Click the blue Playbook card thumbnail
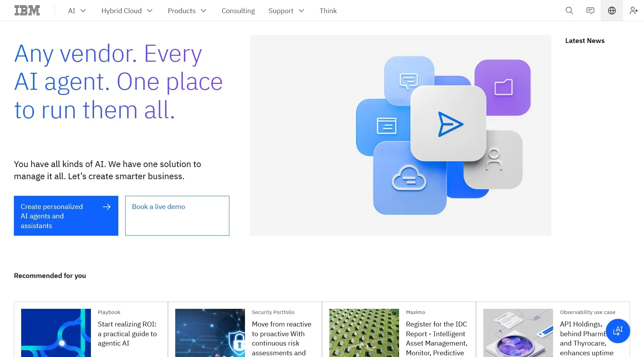 pyautogui.click(x=56, y=333)
